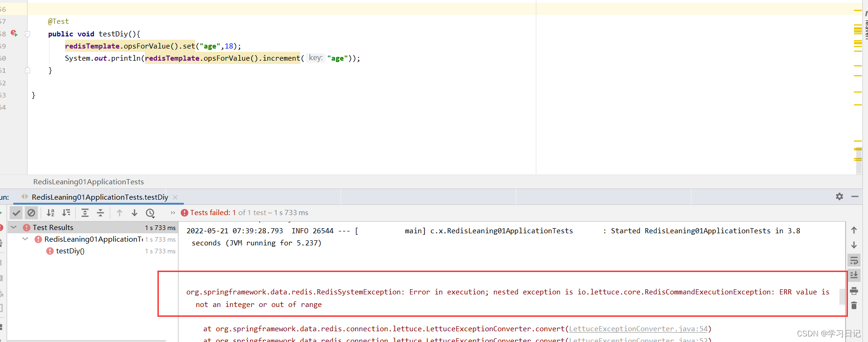The width and height of the screenshot is (868, 342).
Task: Click the console vertical scrollbar thumb
Action: tap(843, 297)
